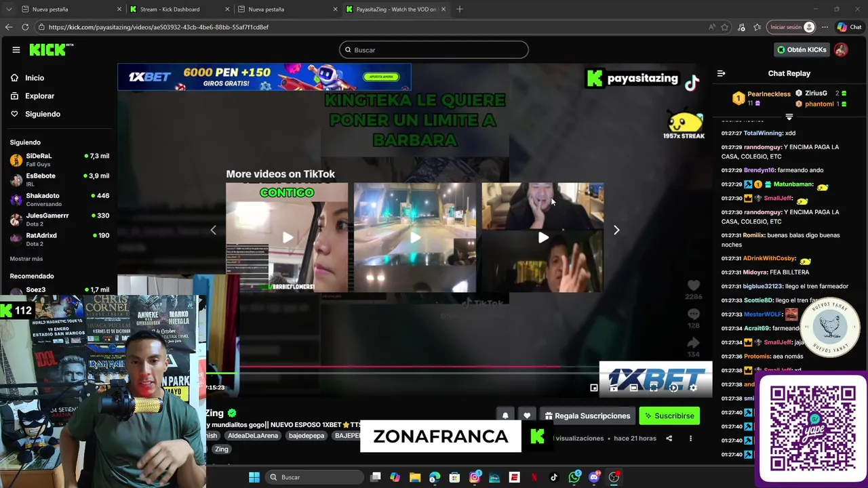Open Discord from the taskbar

[x=595, y=477]
